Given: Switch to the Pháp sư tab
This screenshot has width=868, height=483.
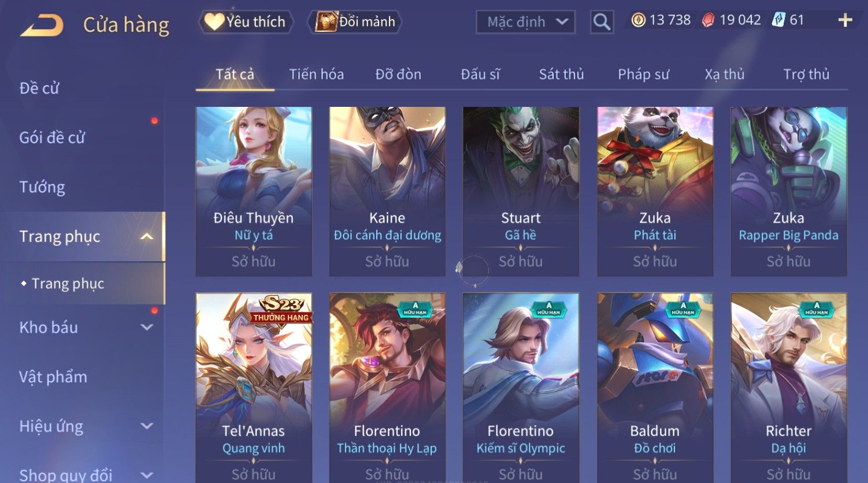Looking at the screenshot, I should point(643,75).
